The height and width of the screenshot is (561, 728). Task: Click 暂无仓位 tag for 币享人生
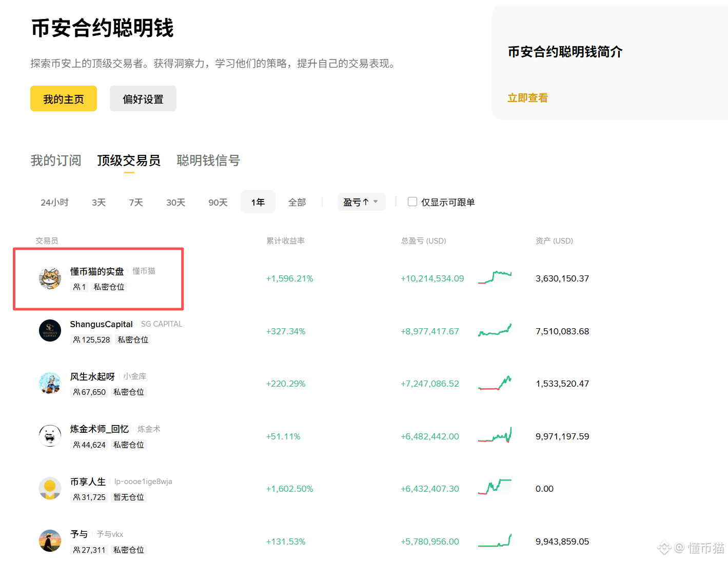[x=129, y=497]
